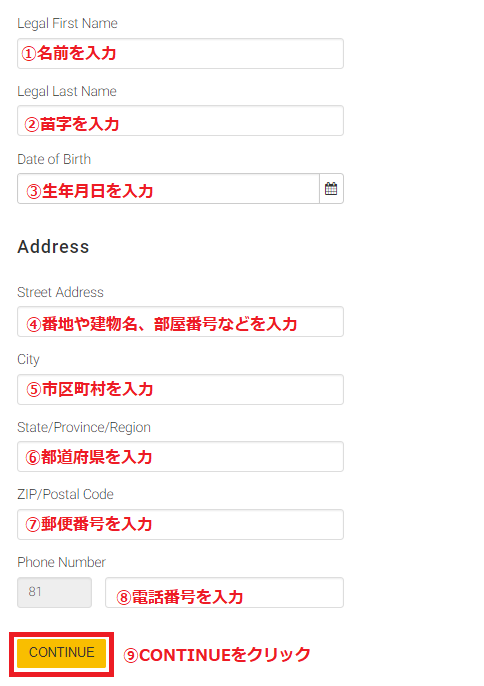Image resolution: width=484 pixels, height=686 pixels.
Task: Click into the ZIP/Postal Code input box
Action: click(x=180, y=524)
